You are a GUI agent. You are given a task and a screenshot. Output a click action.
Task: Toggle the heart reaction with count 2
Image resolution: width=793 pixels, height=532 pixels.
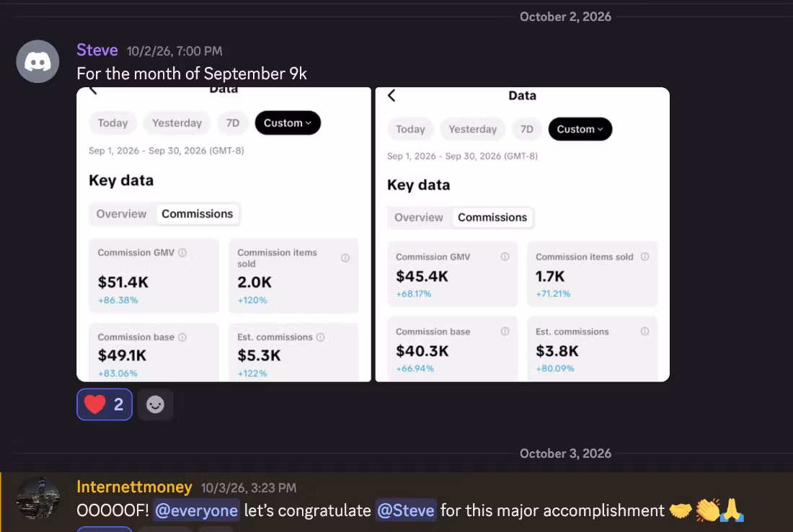tap(105, 404)
